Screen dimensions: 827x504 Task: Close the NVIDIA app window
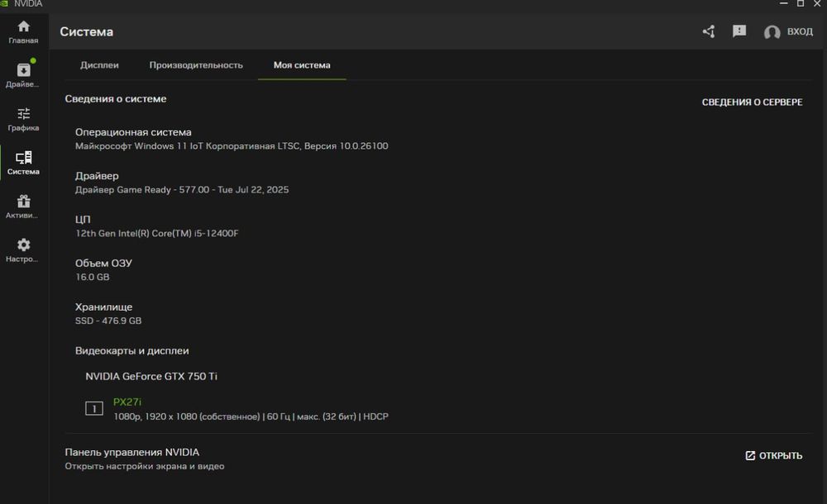pyautogui.click(x=817, y=3)
